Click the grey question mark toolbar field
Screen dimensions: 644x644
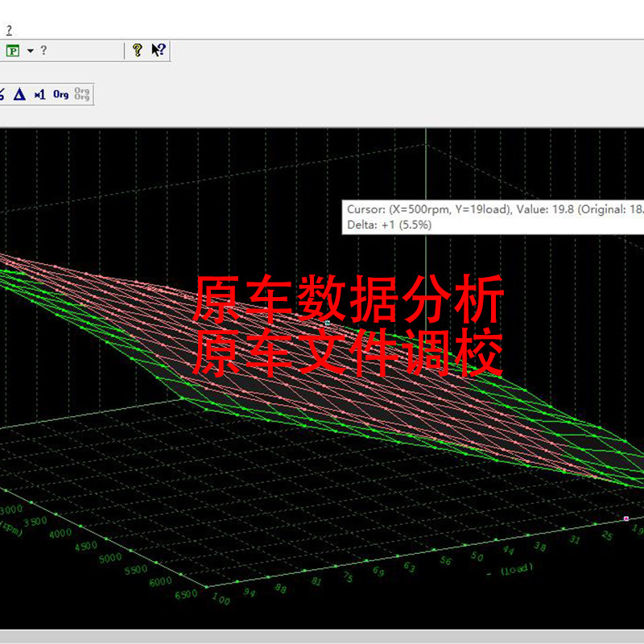pyautogui.click(x=43, y=51)
